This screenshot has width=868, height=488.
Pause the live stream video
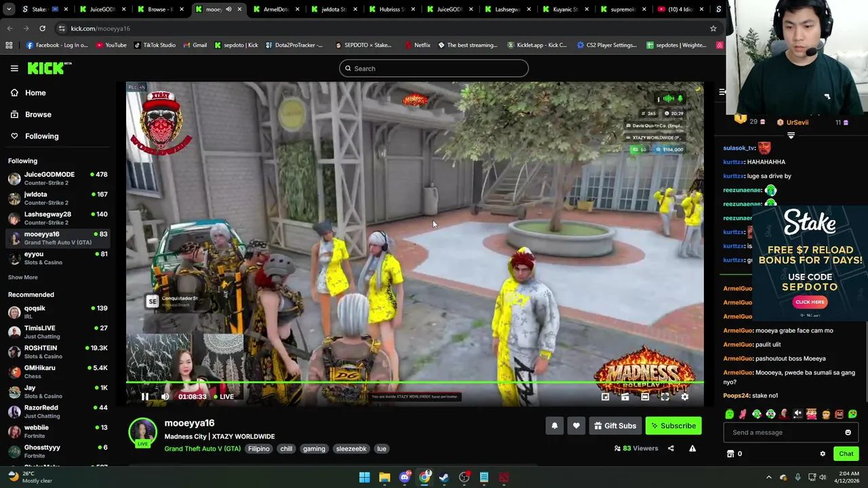(x=144, y=396)
